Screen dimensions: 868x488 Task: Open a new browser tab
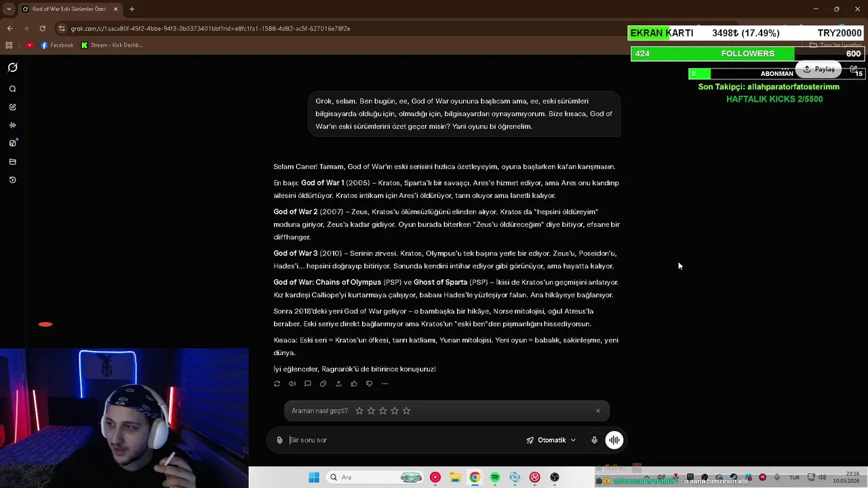pyautogui.click(x=132, y=9)
